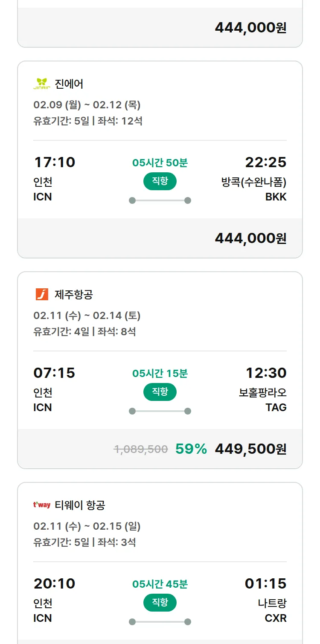Click the struck-through 1,089,500 original price

click(141, 449)
